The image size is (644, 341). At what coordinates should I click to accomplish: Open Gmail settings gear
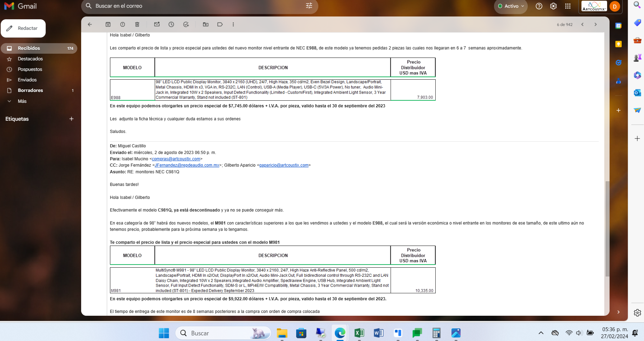(553, 6)
